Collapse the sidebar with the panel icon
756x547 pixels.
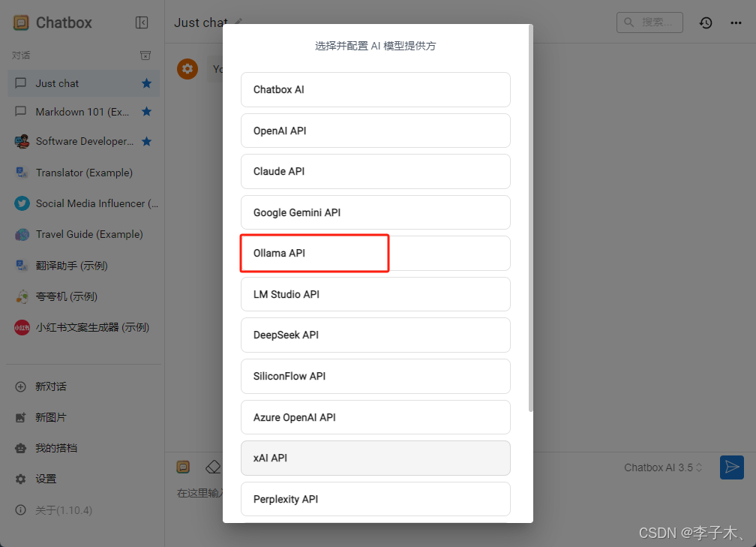pyautogui.click(x=142, y=23)
